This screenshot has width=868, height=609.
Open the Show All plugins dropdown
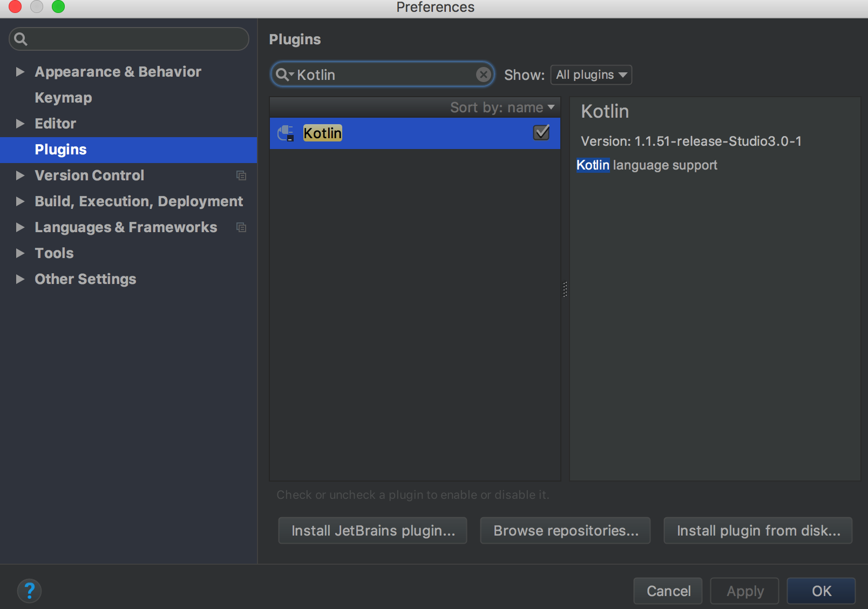pyautogui.click(x=591, y=75)
